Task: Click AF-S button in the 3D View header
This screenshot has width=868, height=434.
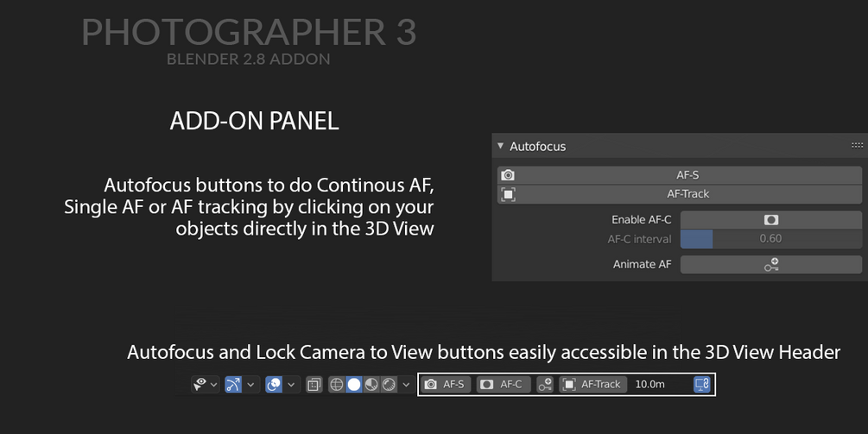Action: (x=446, y=384)
